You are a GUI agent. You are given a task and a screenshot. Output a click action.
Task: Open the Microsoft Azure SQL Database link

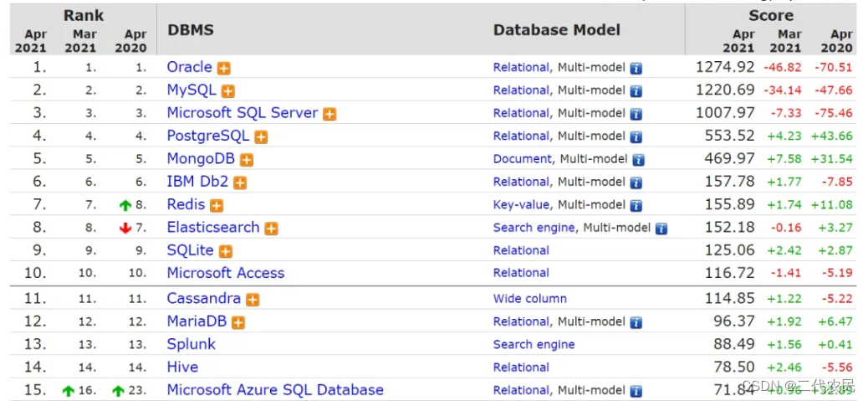pyautogui.click(x=275, y=389)
